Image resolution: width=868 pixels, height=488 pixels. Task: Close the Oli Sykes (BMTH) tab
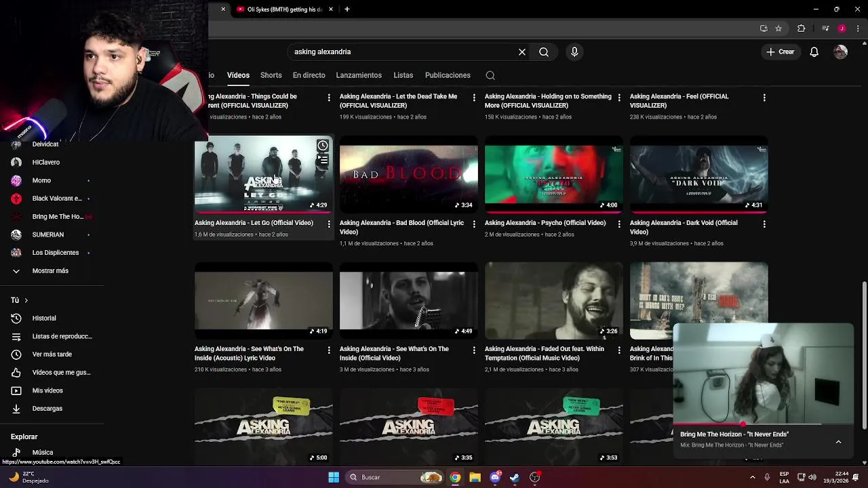[331, 9]
